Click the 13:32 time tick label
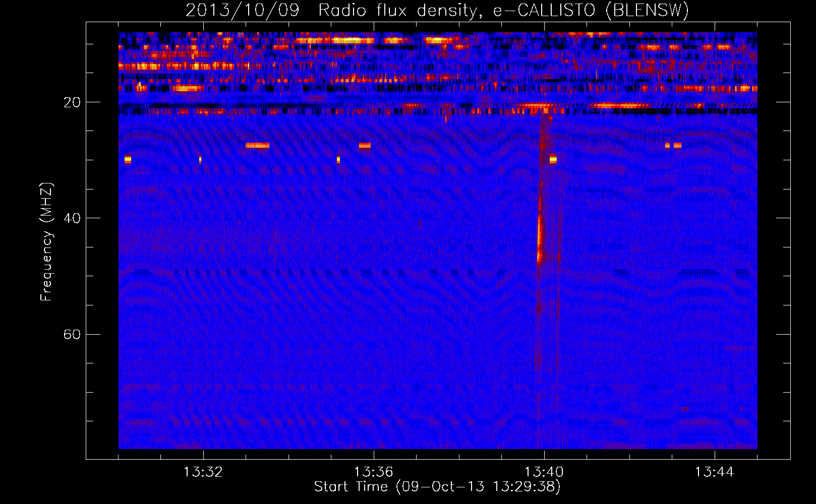Image resolution: width=816 pixels, height=504 pixels. click(x=203, y=472)
